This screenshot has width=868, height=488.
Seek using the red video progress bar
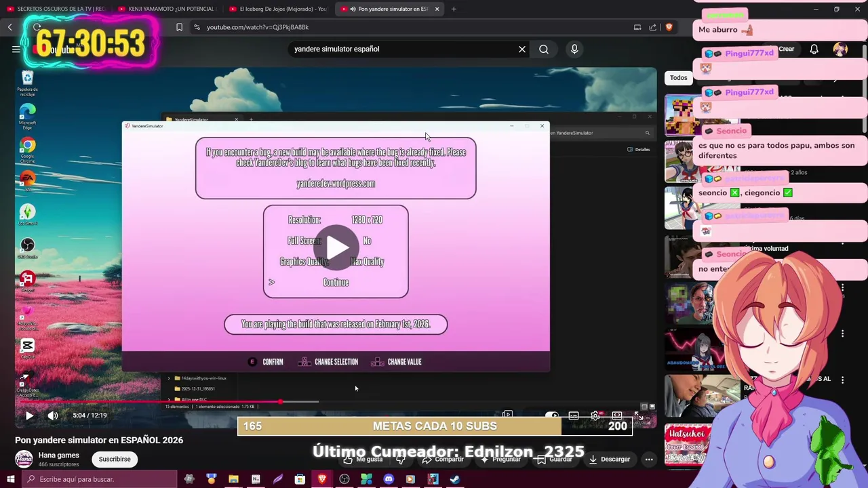pos(148,402)
